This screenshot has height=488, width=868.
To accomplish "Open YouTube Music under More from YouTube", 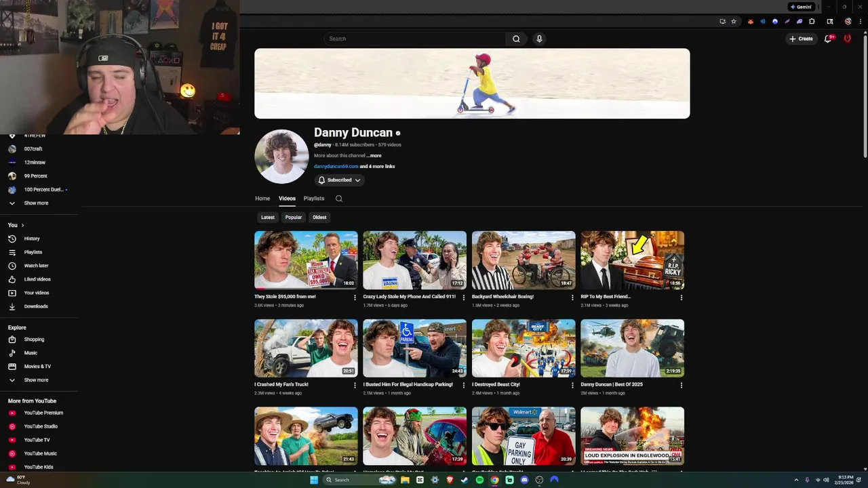I will (x=41, y=453).
